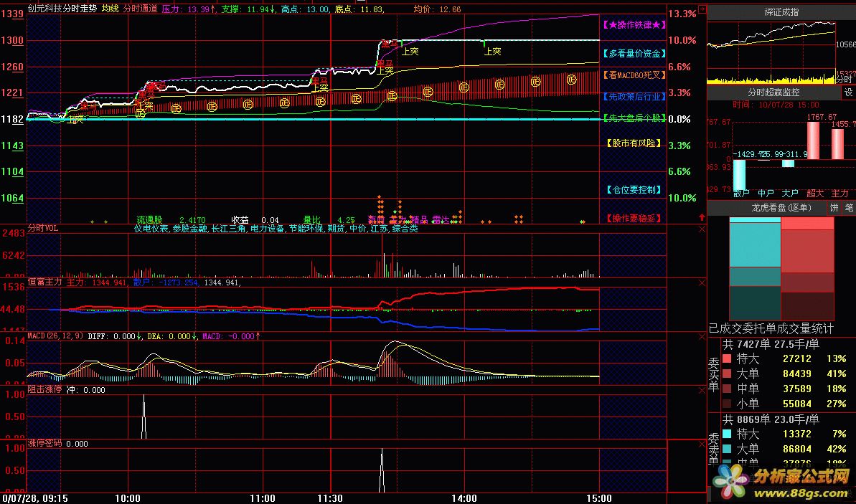Click the 流通股 2.4170 info text
The image size is (856, 504).
171,220
